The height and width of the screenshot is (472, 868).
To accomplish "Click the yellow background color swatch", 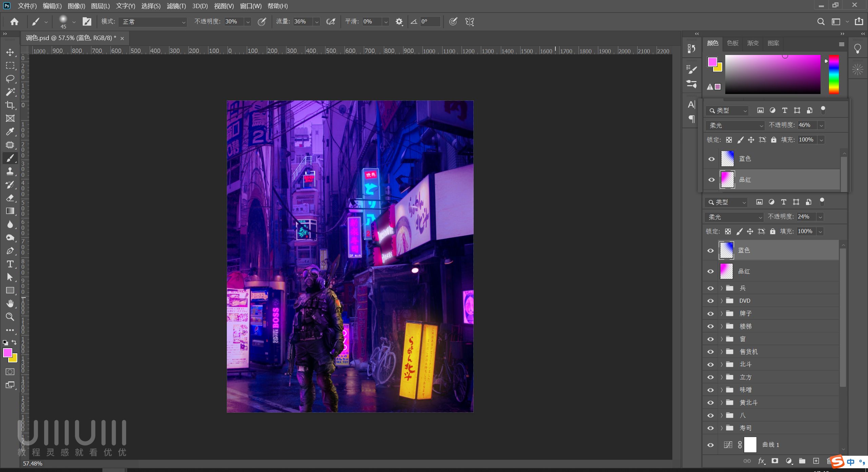I will click(14, 359).
